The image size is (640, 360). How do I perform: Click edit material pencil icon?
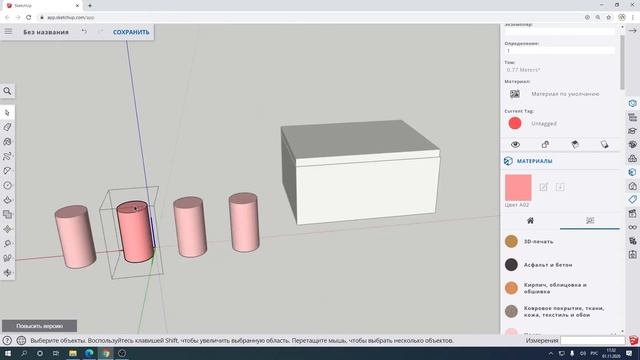(x=543, y=187)
